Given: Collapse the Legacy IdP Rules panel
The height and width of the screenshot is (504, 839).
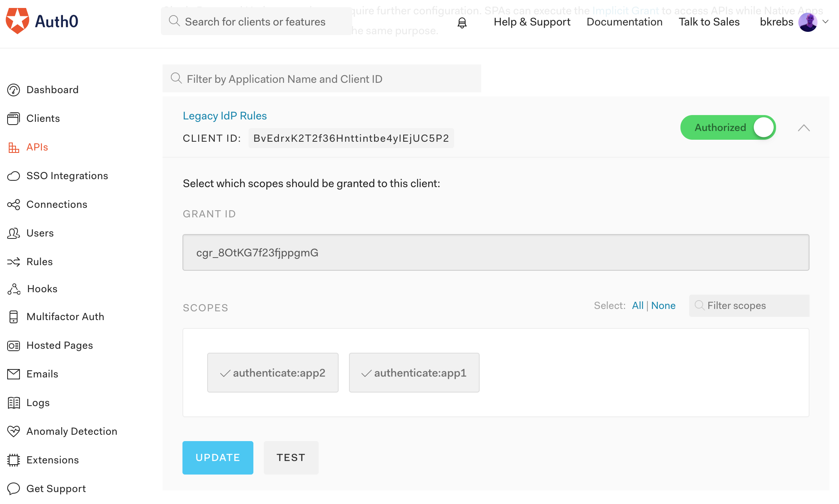Looking at the screenshot, I should (x=804, y=128).
